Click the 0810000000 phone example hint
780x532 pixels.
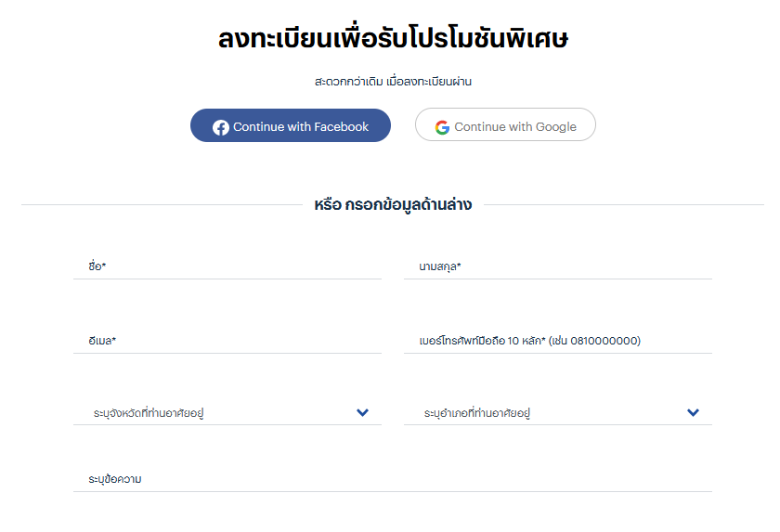click(604, 341)
